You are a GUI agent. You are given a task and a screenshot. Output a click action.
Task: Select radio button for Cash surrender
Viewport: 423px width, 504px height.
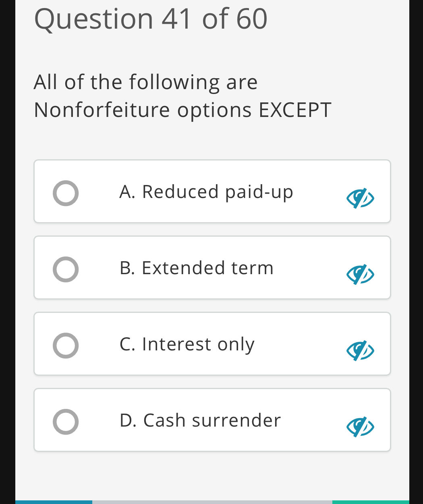coord(66,422)
